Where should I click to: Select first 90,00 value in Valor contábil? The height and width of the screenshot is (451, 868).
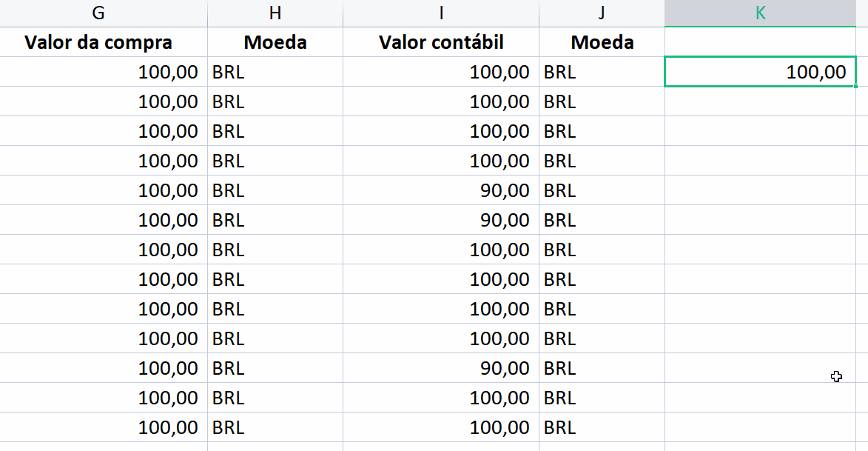pyautogui.click(x=440, y=190)
